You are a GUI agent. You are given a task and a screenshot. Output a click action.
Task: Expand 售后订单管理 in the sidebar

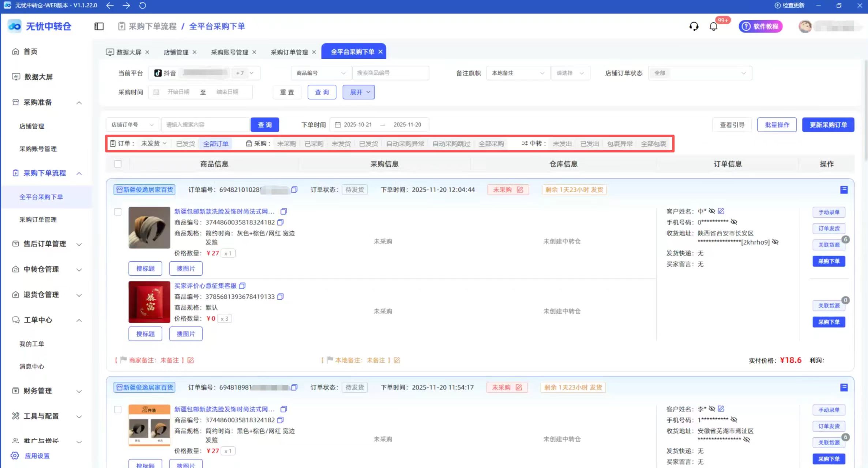pyautogui.click(x=45, y=244)
